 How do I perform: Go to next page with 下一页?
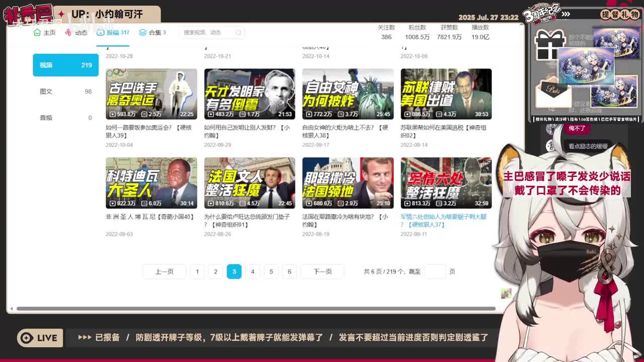tap(323, 271)
